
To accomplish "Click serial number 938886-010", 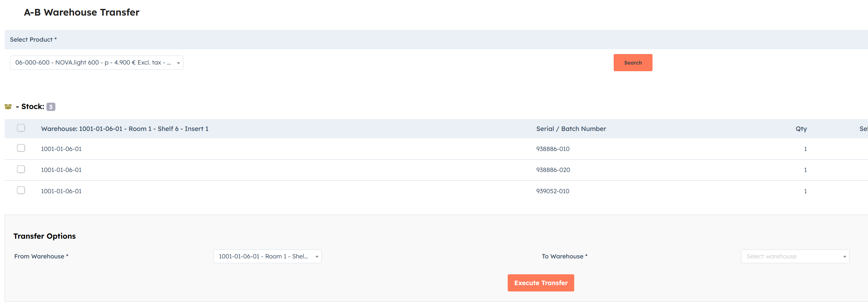I will coord(553,149).
